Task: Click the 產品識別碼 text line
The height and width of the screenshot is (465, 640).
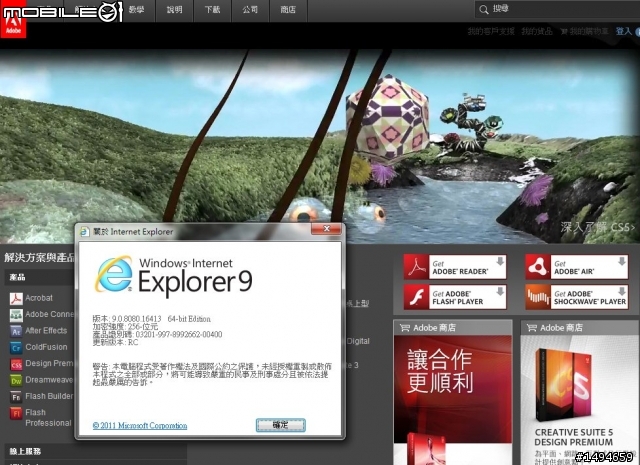Action: (x=157, y=334)
